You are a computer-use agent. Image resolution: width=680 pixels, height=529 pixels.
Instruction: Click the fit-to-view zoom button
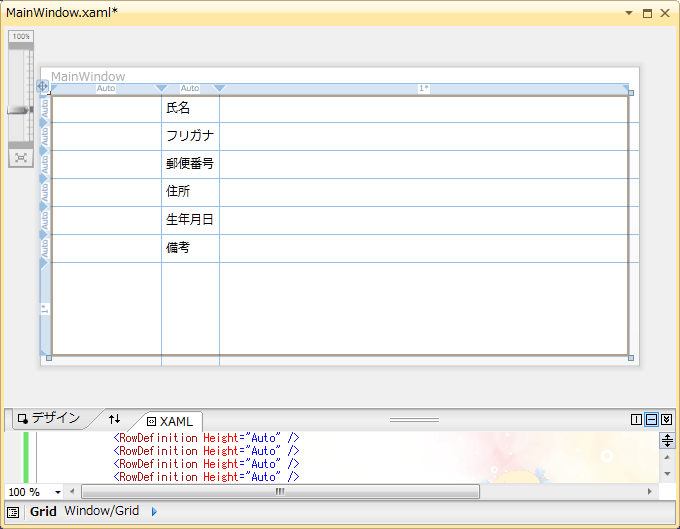21,158
